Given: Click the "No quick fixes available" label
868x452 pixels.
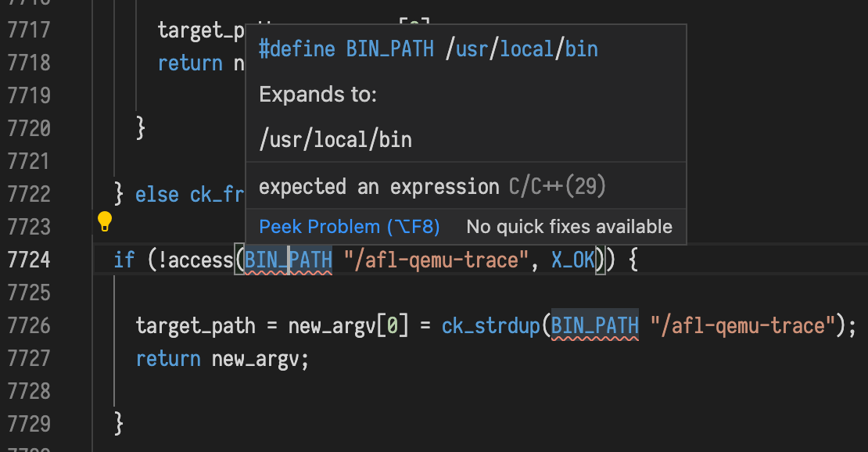Looking at the screenshot, I should tap(569, 227).
